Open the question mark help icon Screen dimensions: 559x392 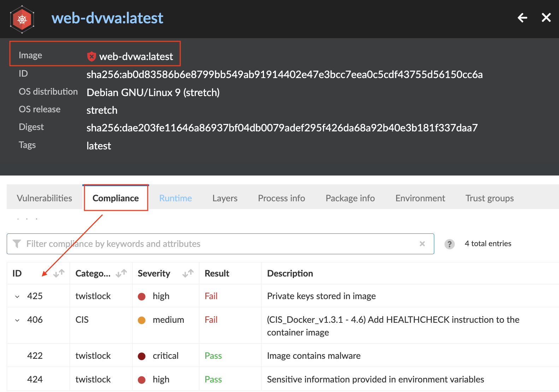click(449, 244)
